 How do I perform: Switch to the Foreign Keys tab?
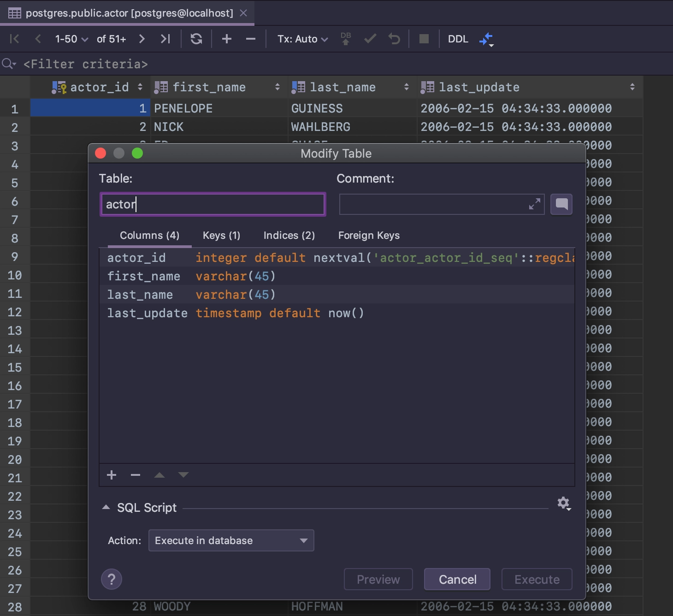tap(369, 236)
